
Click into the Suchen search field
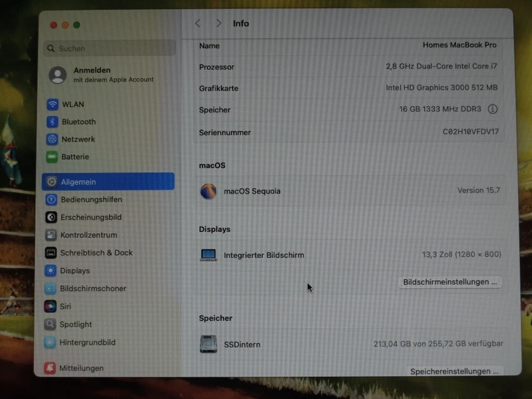[x=110, y=48]
